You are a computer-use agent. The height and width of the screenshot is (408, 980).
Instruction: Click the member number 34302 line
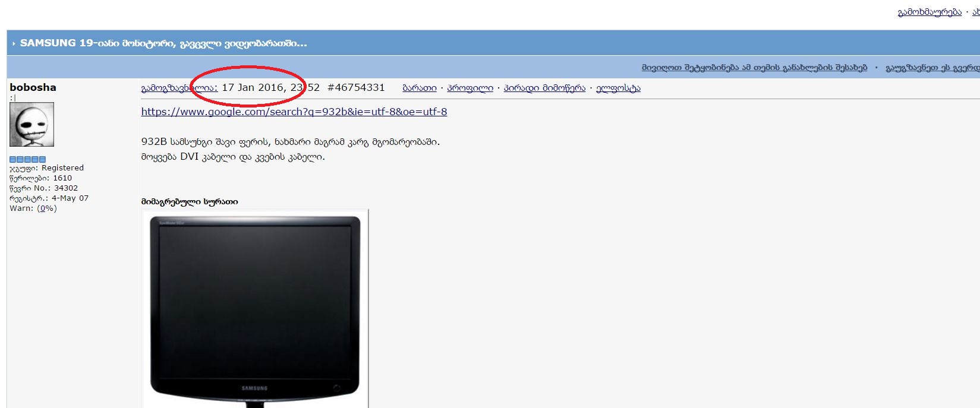pyautogui.click(x=43, y=188)
